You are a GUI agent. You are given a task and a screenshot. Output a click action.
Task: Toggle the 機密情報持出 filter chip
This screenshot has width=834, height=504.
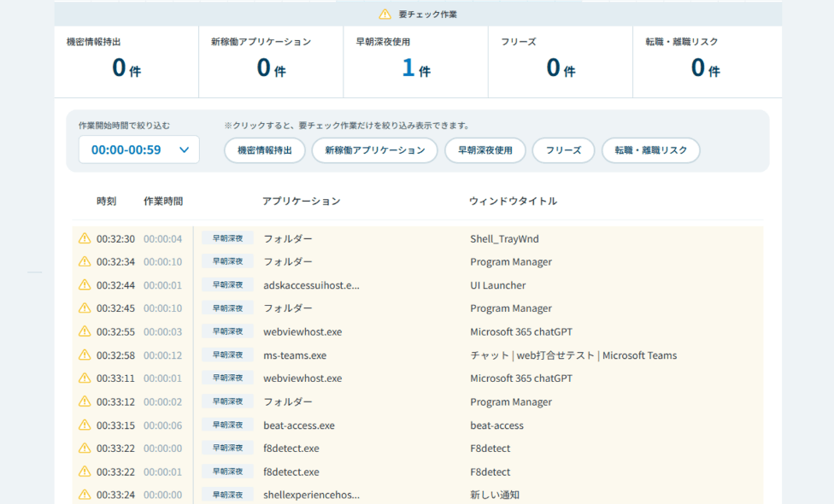(265, 149)
